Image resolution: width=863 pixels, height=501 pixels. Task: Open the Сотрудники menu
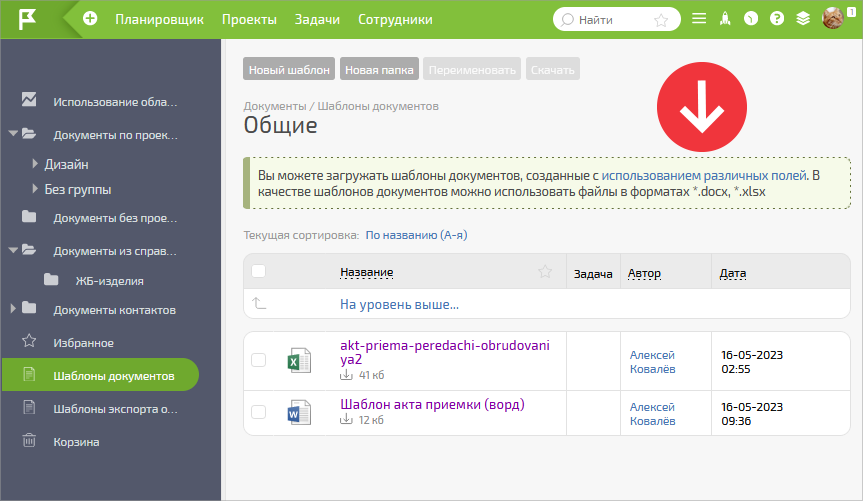(395, 19)
